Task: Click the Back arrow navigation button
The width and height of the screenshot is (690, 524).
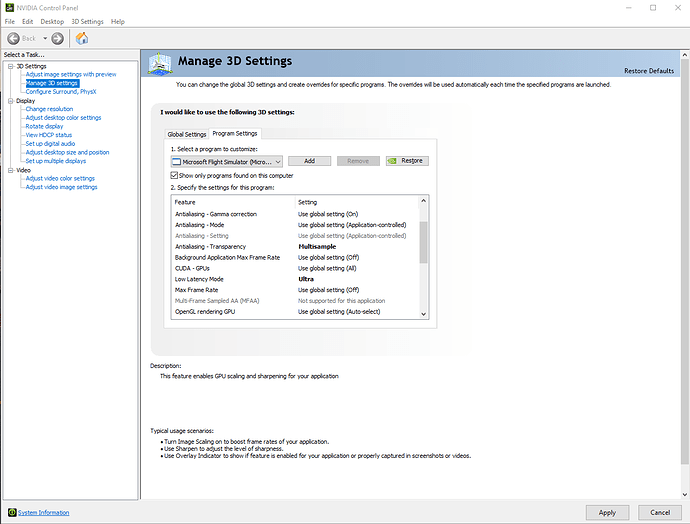Action: [13, 38]
